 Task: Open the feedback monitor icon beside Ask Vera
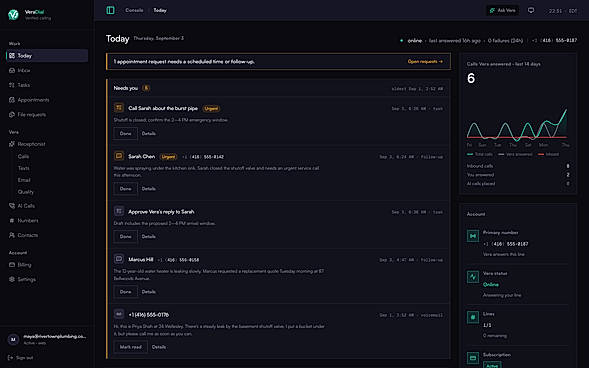[x=531, y=10]
